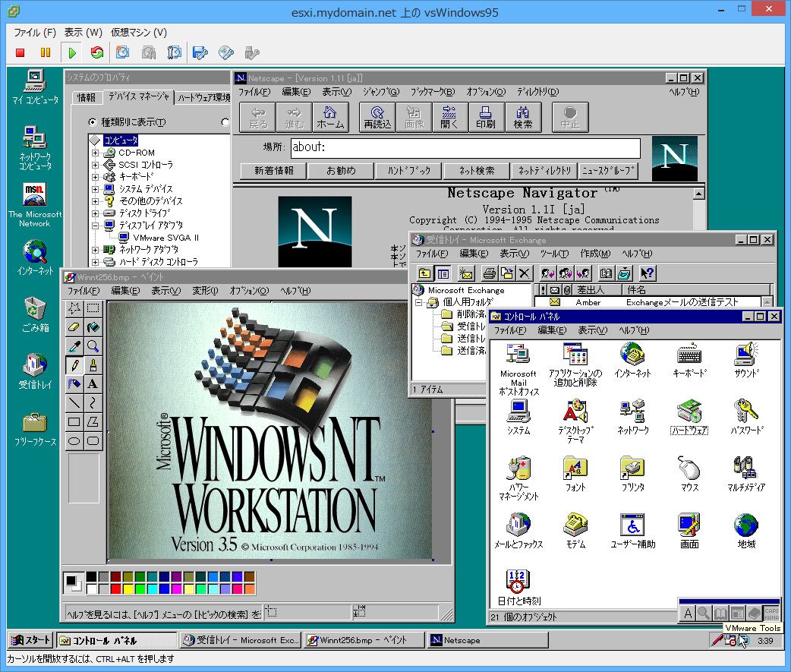Click the Recycle Bin desktop icon
The height and width of the screenshot is (672, 791).
click(35, 314)
